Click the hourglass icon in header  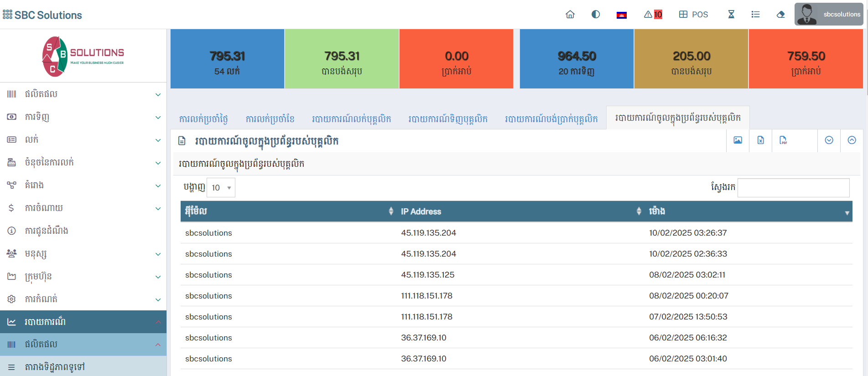(731, 15)
